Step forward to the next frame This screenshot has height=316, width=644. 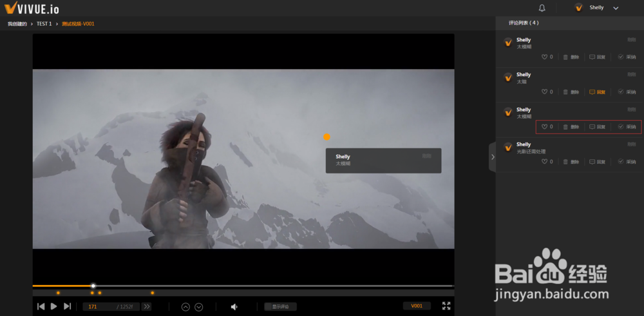(68, 306)
